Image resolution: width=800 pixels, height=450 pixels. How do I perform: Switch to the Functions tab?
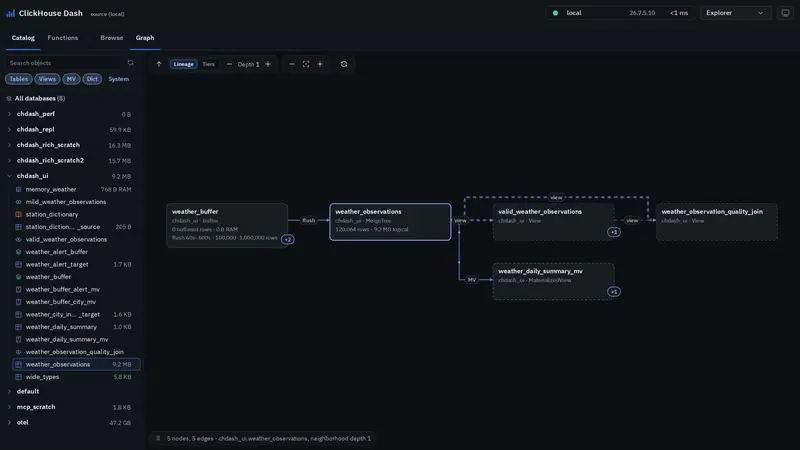[x=63, y=38]
